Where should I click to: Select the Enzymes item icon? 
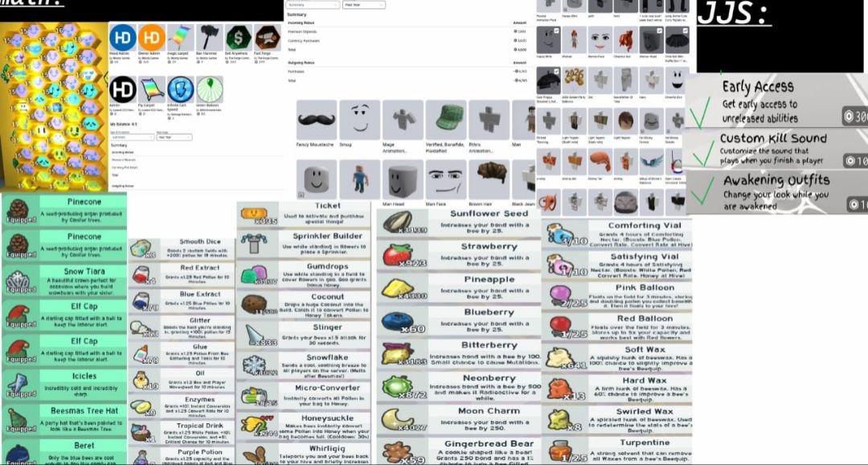[141, 407]
